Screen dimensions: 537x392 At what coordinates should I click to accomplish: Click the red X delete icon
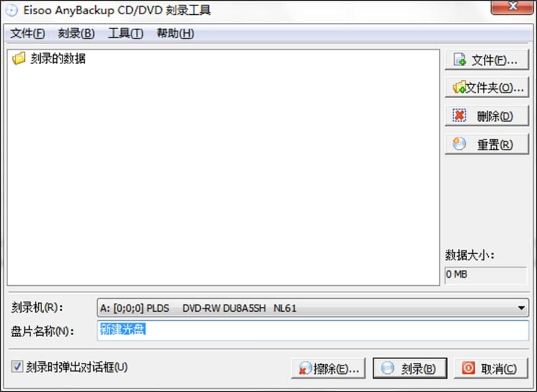459,115
